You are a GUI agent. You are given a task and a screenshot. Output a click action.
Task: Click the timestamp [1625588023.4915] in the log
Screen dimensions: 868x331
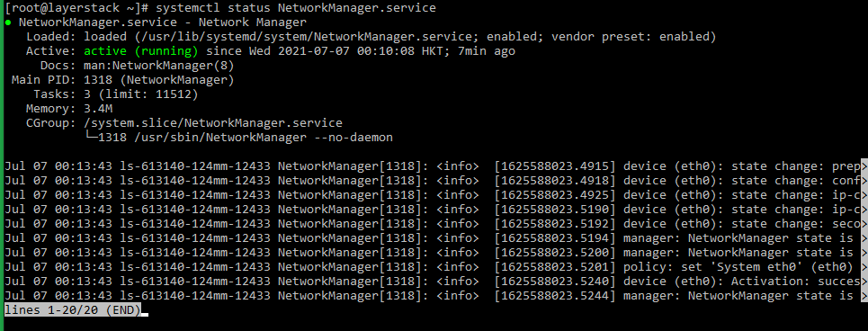pos(555,166)
